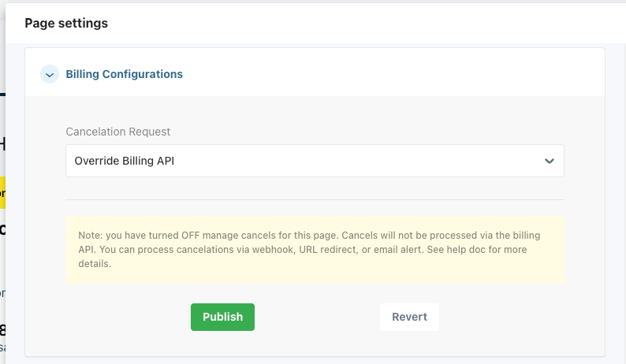This screenshot has width=626, height=364.
Task: Click empty space in Billing Configurations header bar
Action: (394, 74)
